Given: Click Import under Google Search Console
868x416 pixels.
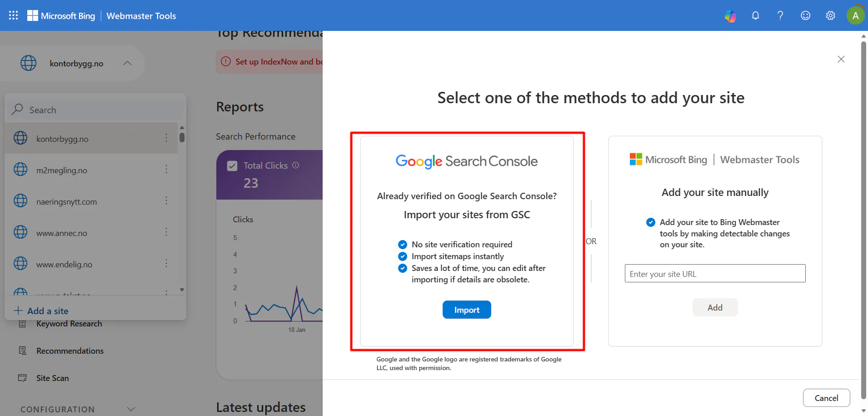Looking at the screenshot, I should coord(467,310).
